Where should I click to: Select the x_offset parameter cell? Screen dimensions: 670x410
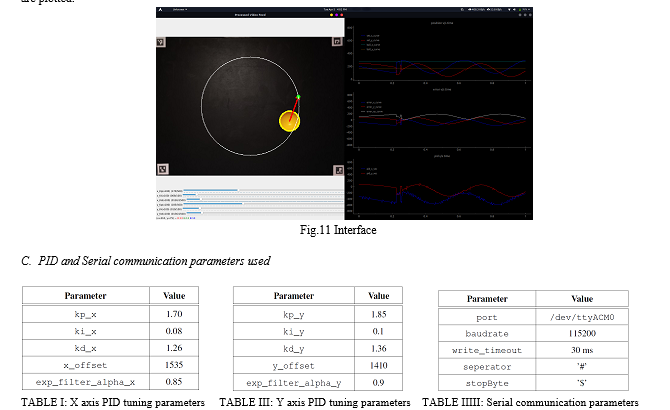point(85,365)
